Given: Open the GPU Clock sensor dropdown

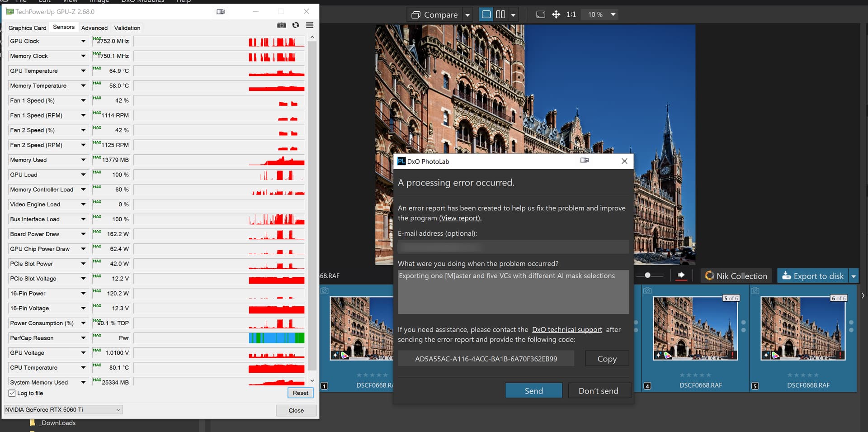Looking at the screenshot, I should coord(83,41).
